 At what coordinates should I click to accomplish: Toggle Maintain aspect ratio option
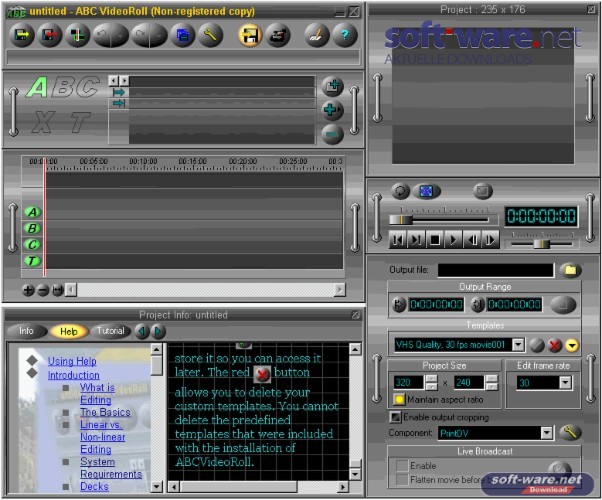point(399,400)
